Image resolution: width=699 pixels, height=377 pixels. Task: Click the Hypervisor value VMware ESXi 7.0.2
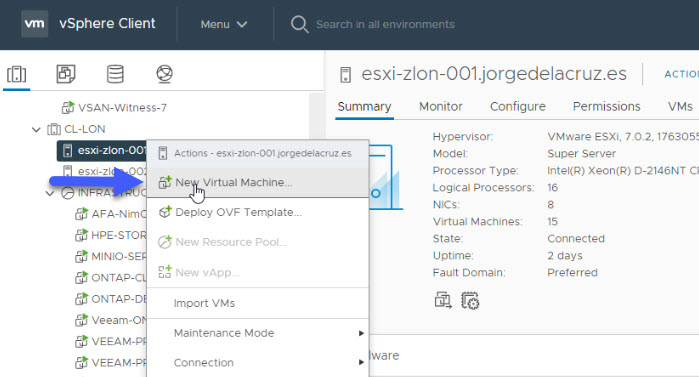coord(623,136)
